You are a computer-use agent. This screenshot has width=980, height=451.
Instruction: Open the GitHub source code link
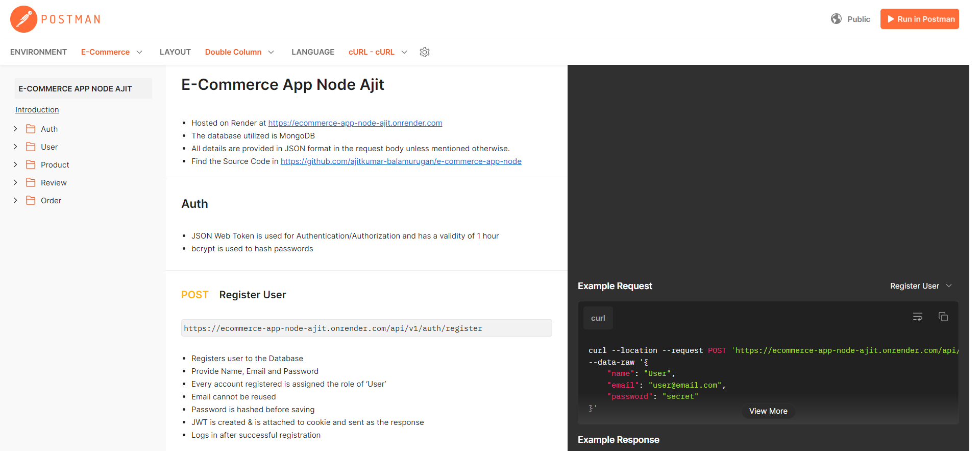click(401, 161)
